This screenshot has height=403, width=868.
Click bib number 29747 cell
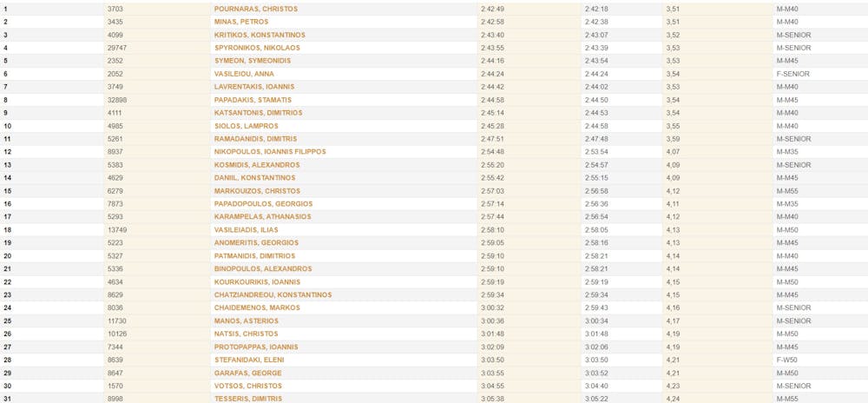[x=118, y=48]
